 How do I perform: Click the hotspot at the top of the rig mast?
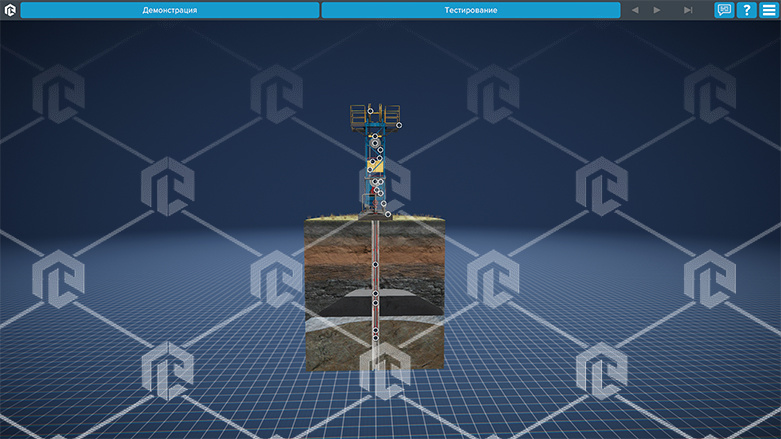pyautogui.click(x=370, y=110)
